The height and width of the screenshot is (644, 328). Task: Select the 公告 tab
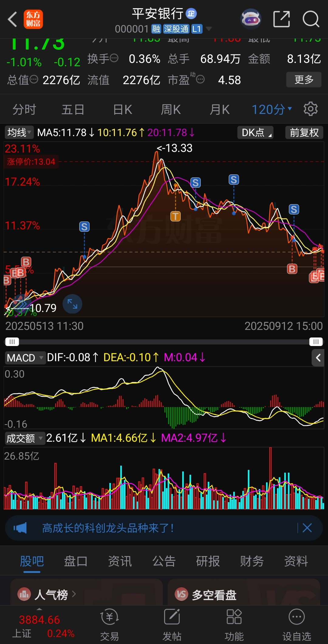click(x=164, y=561)
